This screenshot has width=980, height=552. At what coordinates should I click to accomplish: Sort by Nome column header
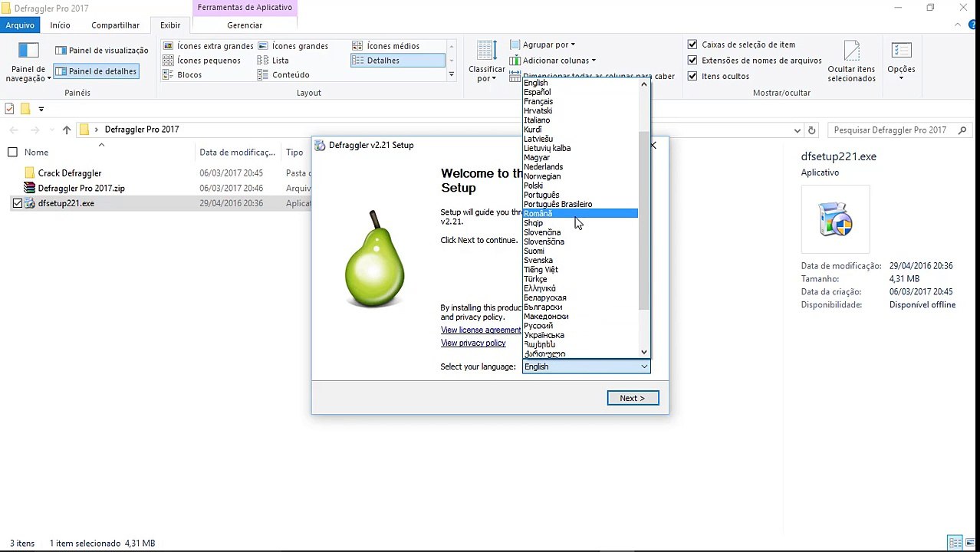pyautogui.click(x=36, y=153)
